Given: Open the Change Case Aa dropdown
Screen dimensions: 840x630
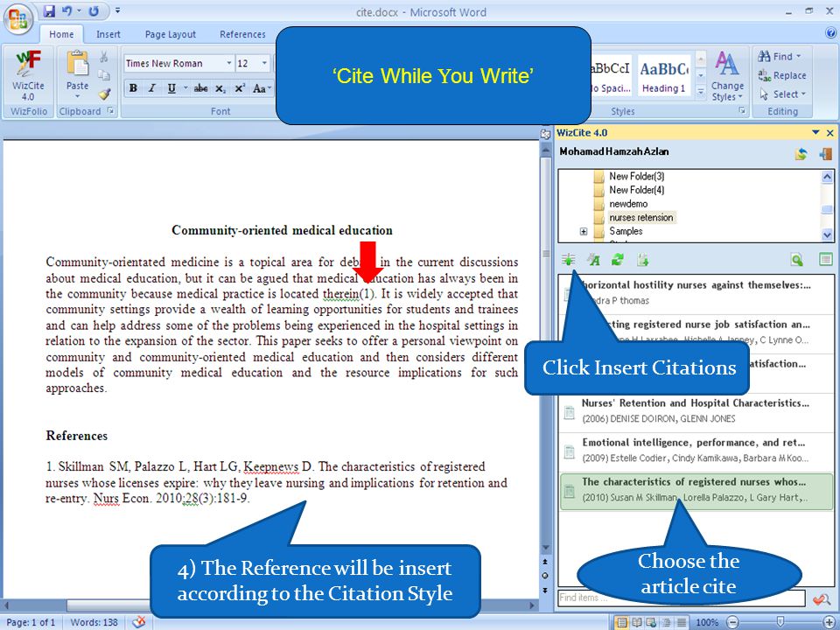Looking at the screenshot, I should pos(262,88).
